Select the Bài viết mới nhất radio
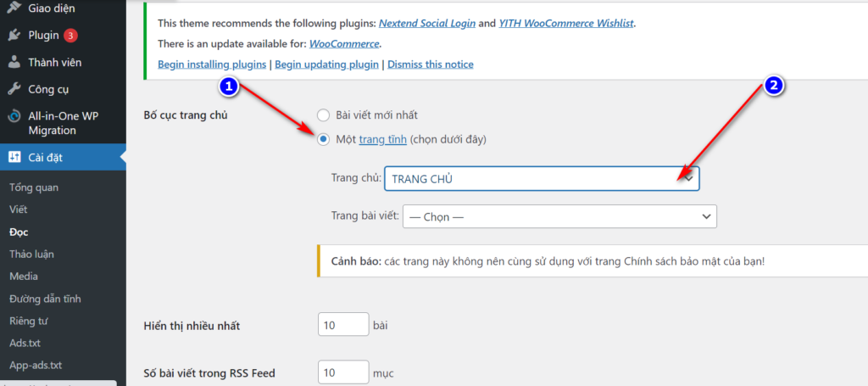The image size is (868, 386). click(x=323, y=115)
